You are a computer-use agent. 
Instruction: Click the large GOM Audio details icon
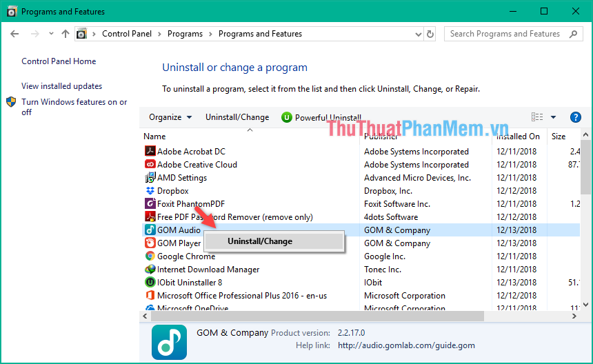pyautogui.click(x=169, y=342)
